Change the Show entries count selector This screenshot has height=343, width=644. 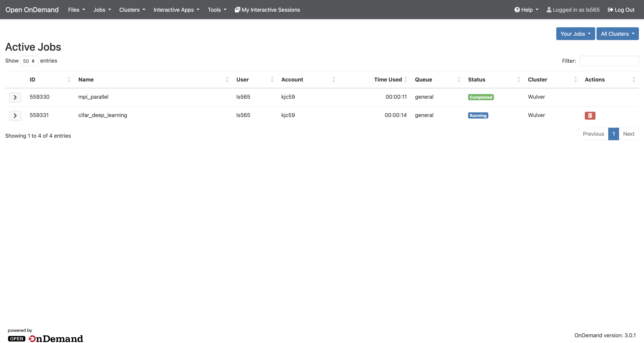[x=29, y=61]
